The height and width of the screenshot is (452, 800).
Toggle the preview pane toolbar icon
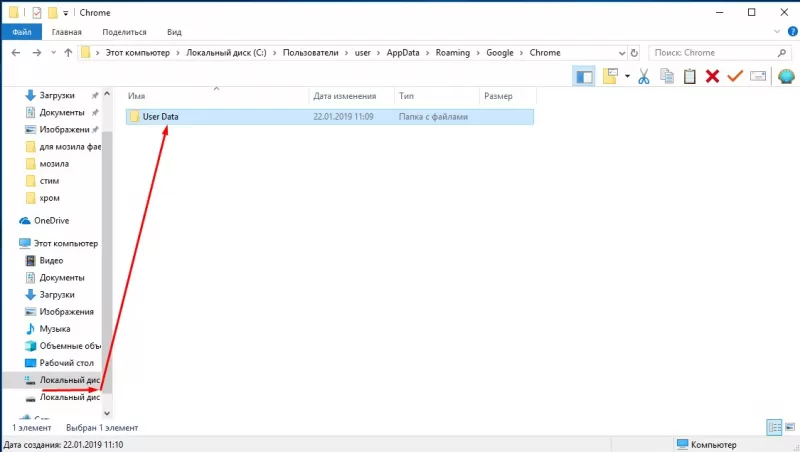pyautogui.click(x=584, y=77)
